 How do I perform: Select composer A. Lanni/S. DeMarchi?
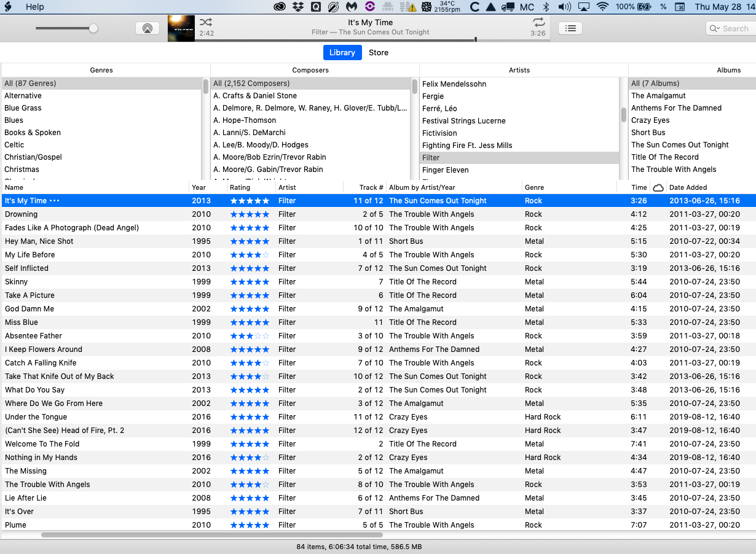click(x=310, y=133)
